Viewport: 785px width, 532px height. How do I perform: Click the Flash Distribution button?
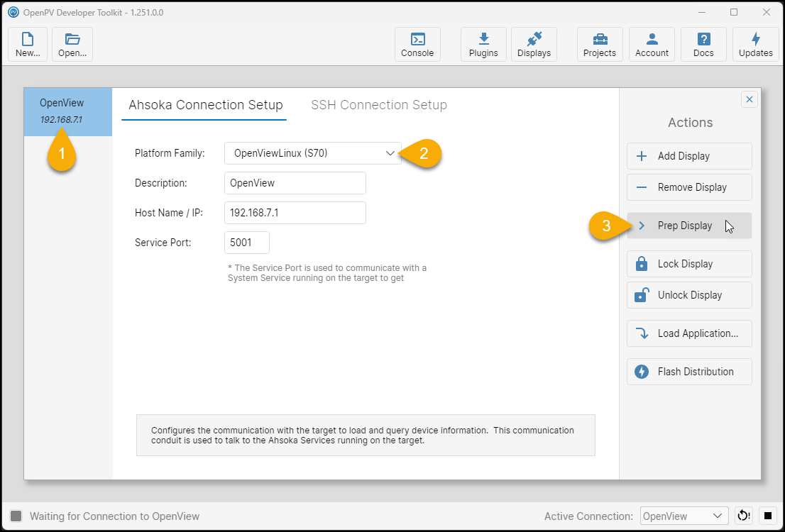pyautogui.click(x=689, y=372)
